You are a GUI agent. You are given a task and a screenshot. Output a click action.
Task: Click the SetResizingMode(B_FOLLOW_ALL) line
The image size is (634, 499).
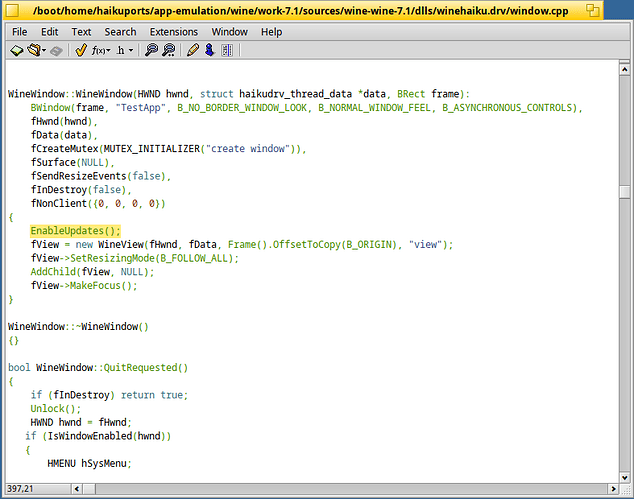tap(135, 258)
